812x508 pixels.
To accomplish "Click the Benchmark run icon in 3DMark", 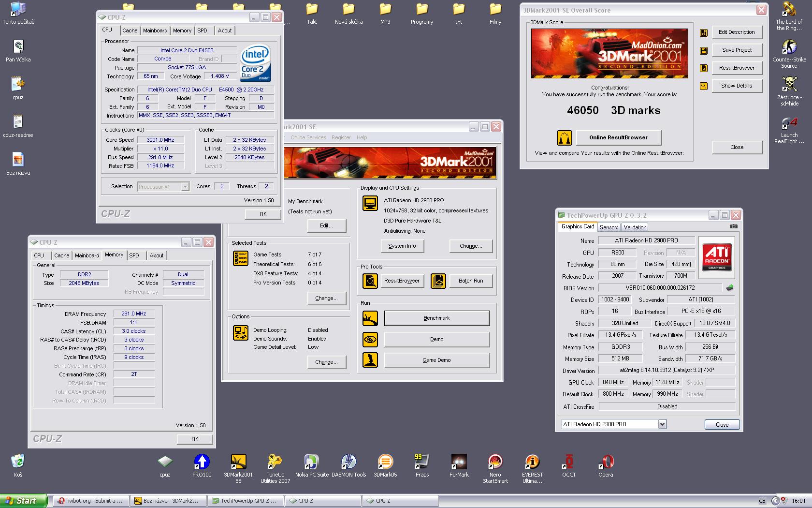I will click(370, 318).
